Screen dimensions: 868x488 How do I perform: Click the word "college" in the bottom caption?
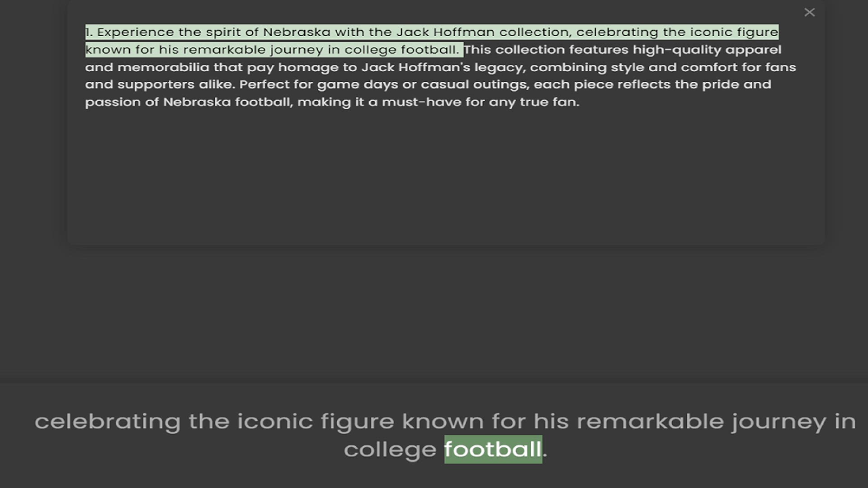pyautogui.click(x=390, y=450)
